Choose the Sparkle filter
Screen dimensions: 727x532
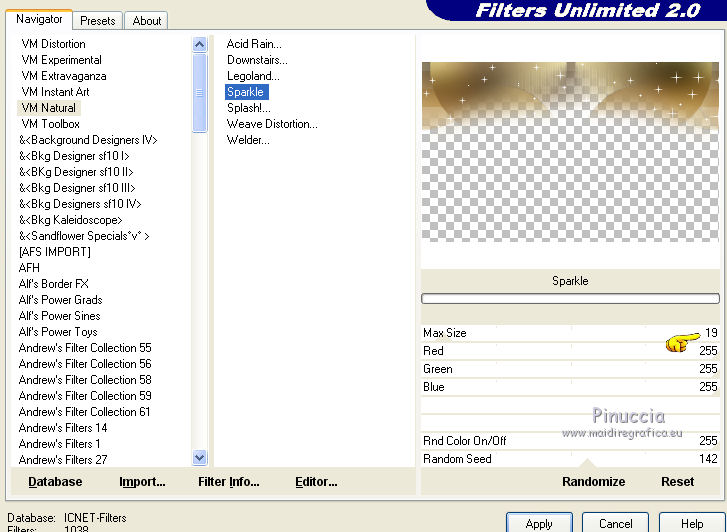point(246,92)
